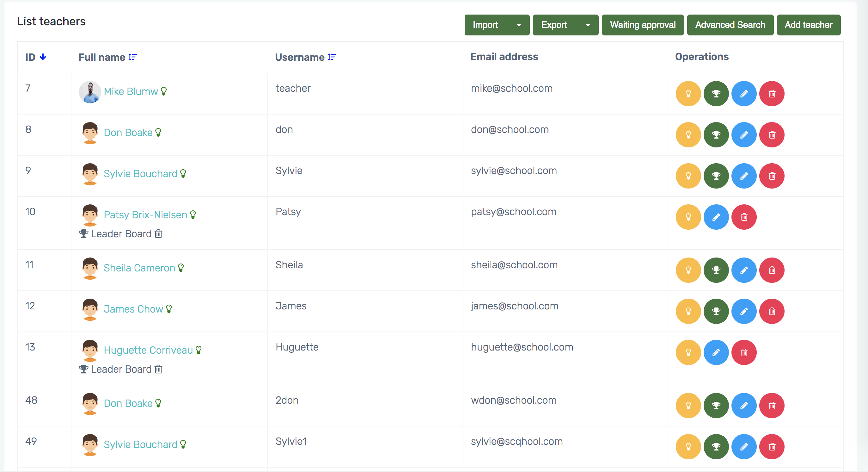Remove Huguette's Leader Board via its trash icon
868x472 pixels.
click(x=158, y=369)
